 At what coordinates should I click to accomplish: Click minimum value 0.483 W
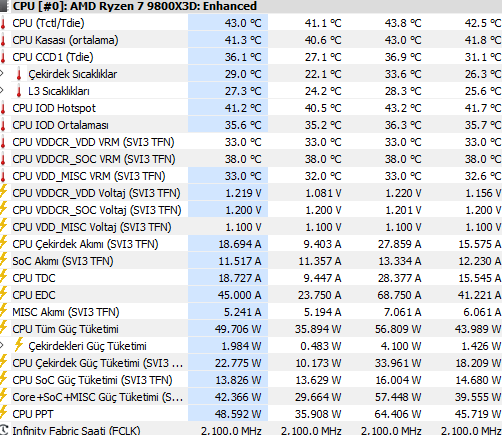point(321,346)
